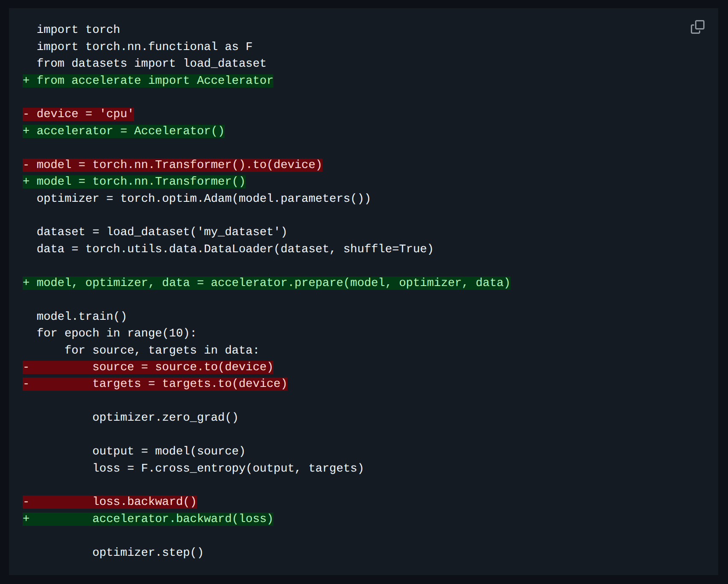This screenshot has width=728, height=584.
Task: Select the optimizer.zero_grad() line
Action: (166, 417)
